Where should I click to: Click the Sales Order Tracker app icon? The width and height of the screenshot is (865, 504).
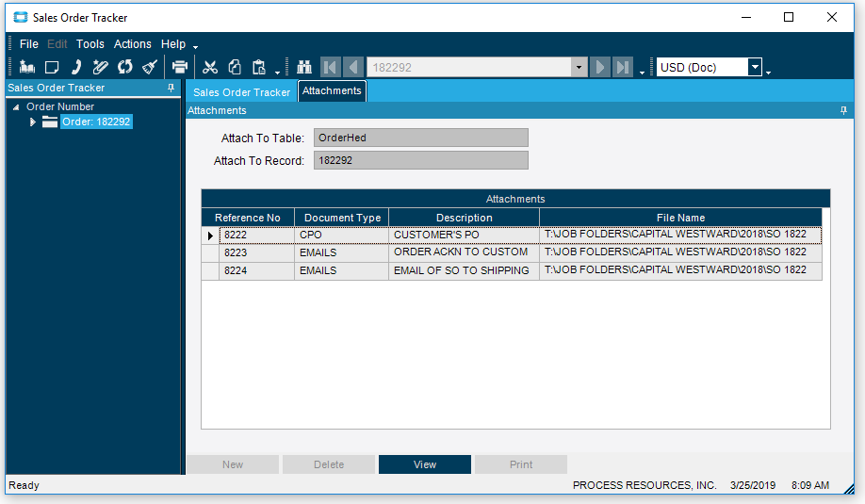(x=21, y=17)
